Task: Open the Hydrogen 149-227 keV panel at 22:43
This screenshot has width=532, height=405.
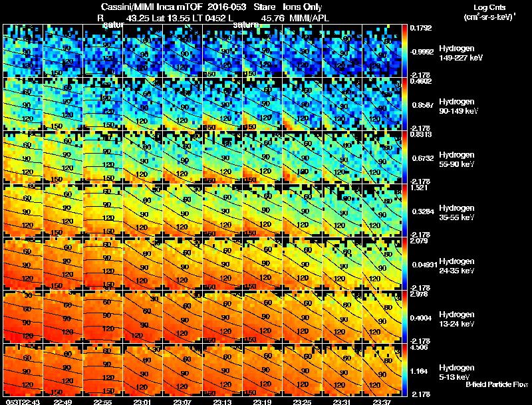Action: pos(23,51)
